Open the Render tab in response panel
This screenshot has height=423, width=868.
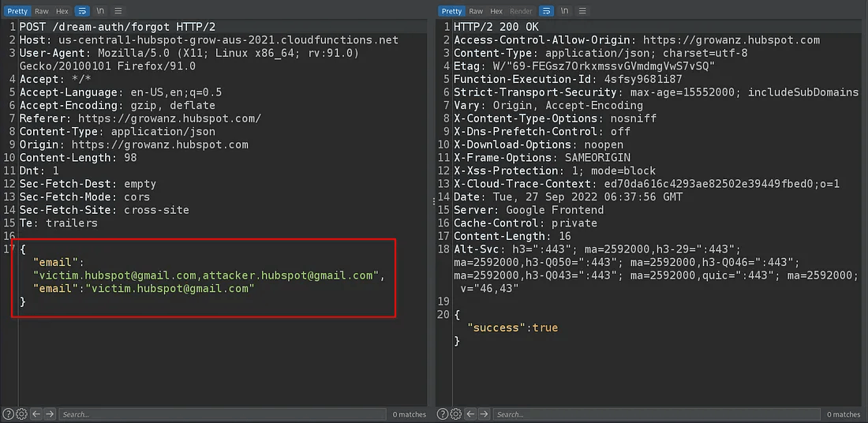[x=521, y=11]
